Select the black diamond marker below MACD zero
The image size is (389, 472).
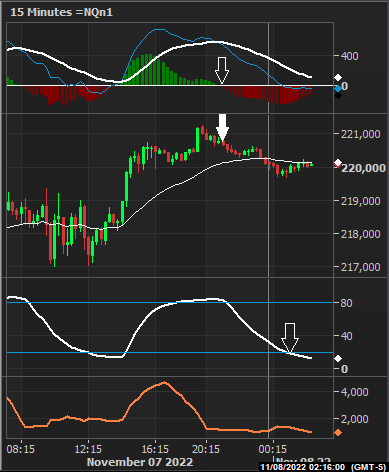pos(338,96)
